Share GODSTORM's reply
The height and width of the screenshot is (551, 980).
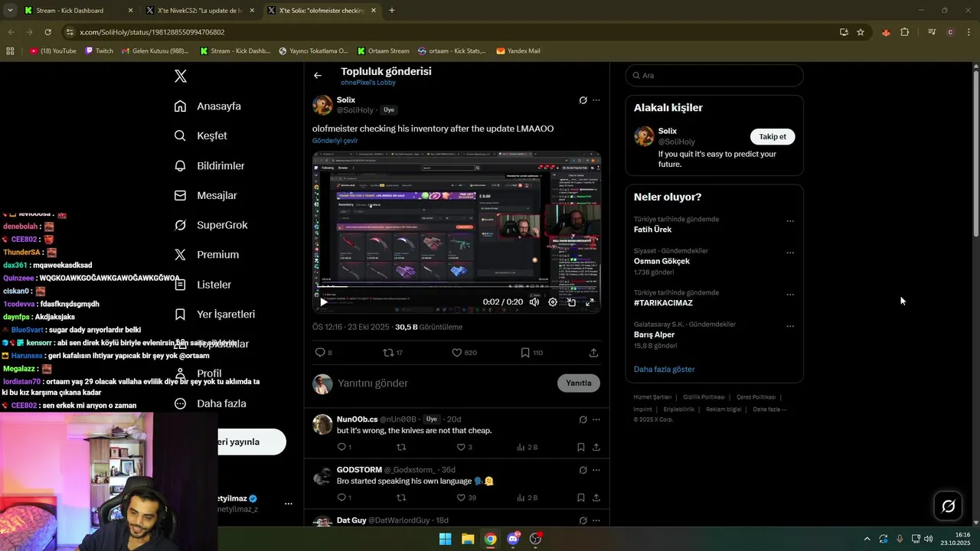click(596, 497)
